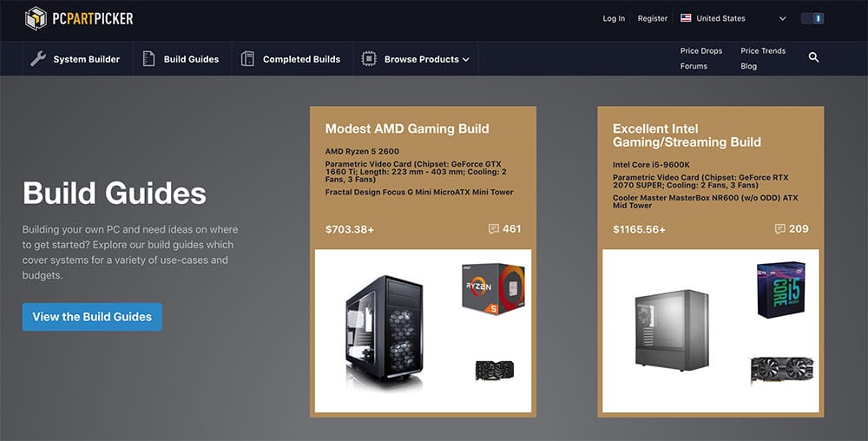Click the Build Guides page heading
Viewport: 868px width, 441px height.
[114, 193]
